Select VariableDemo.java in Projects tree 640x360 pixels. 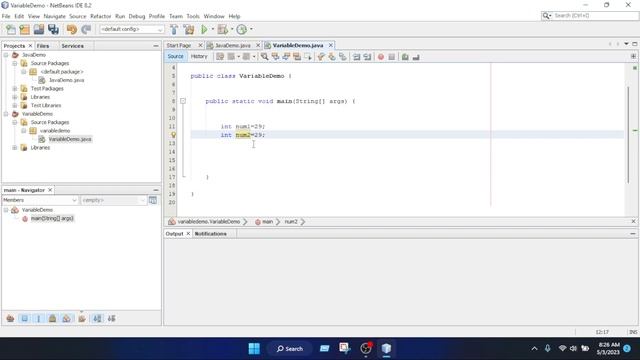[70, 139]
